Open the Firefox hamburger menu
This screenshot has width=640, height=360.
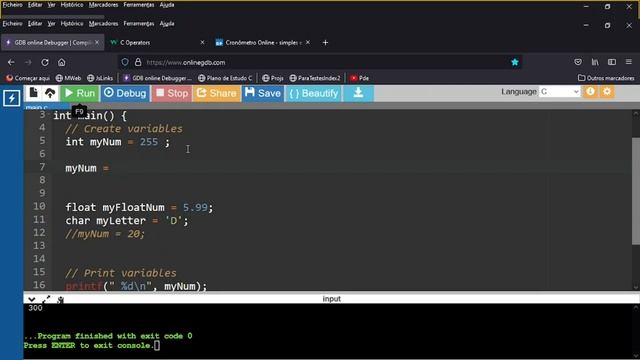(629, 62)
